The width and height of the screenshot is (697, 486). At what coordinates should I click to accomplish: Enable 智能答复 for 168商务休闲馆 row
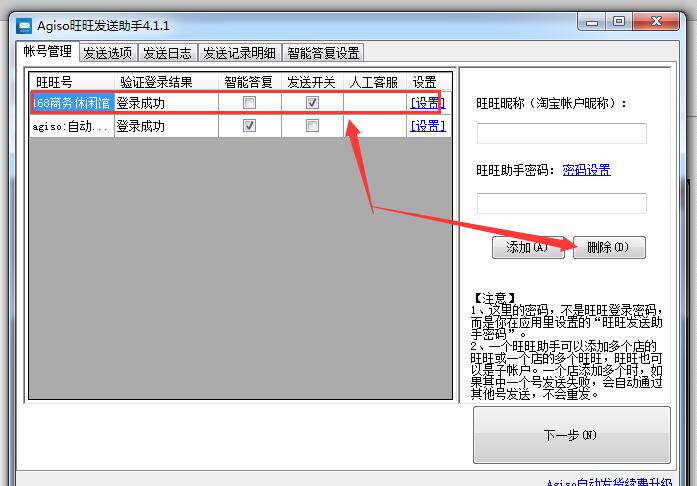click(x=249, y=103)
